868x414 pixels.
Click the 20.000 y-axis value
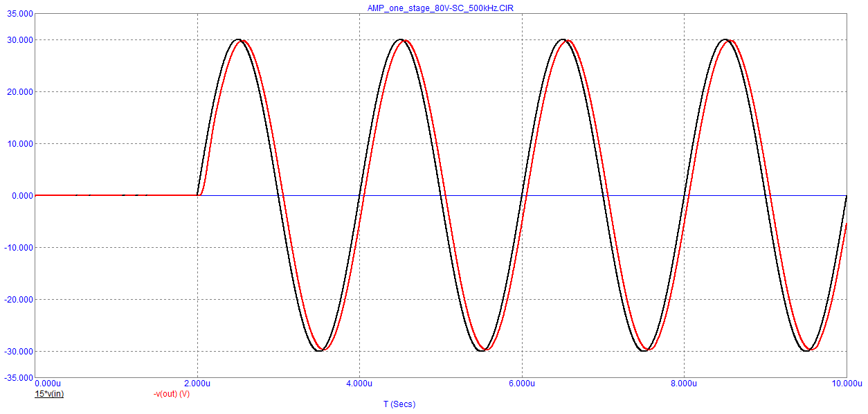point(20,91)
